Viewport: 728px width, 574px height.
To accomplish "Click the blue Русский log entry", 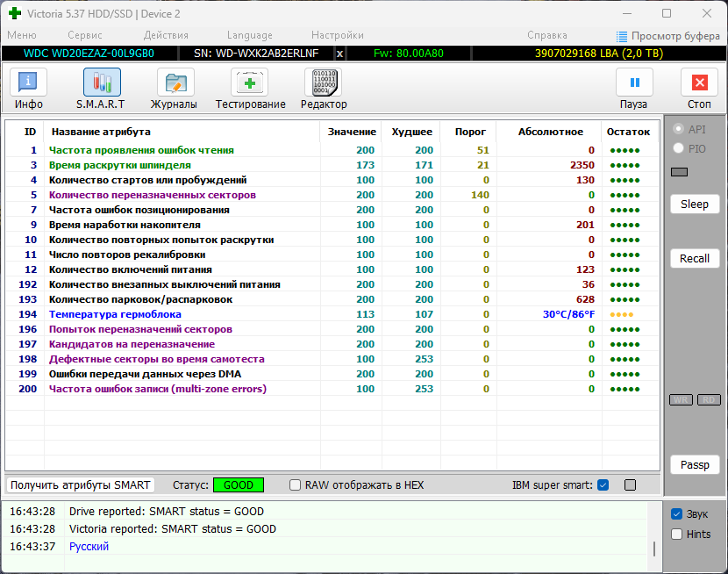I will (x=89, y=547).
